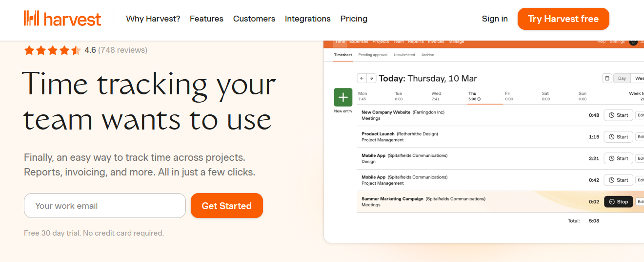This screenshot has width=644, height=262.
Task: Select Sat 0:00 in the week strip
Action: click(x=545, y=96)
